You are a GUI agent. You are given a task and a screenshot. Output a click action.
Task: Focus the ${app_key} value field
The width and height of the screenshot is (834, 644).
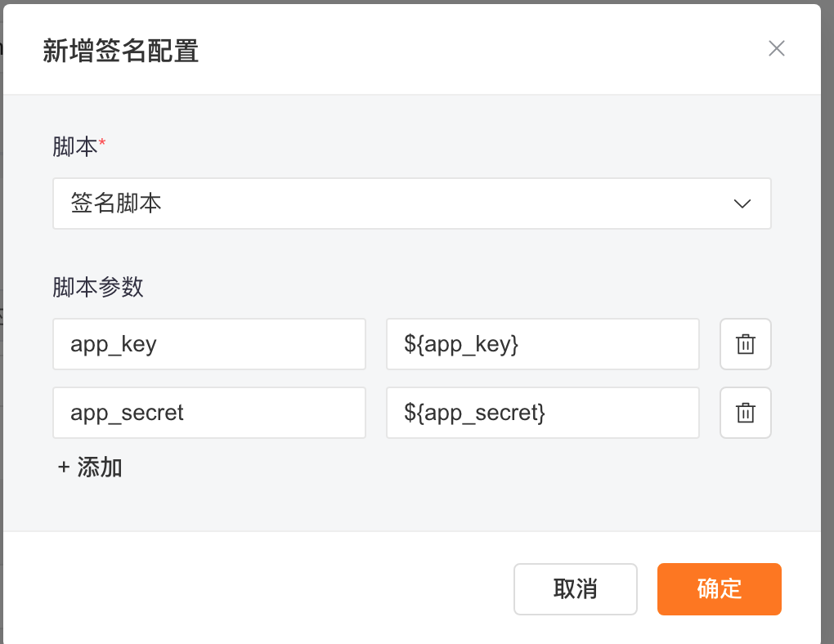click(543, 344)
